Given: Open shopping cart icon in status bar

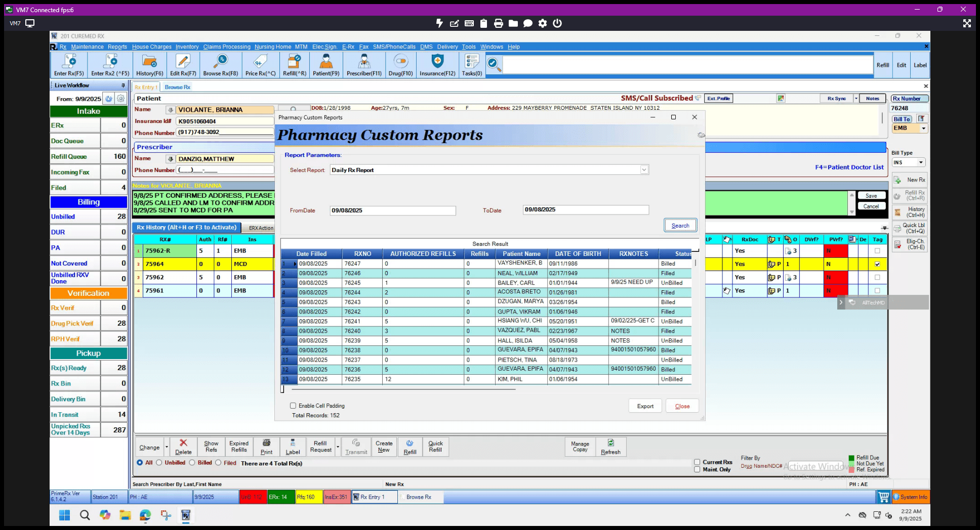Looking at the screenshot, I should [884, 497].
